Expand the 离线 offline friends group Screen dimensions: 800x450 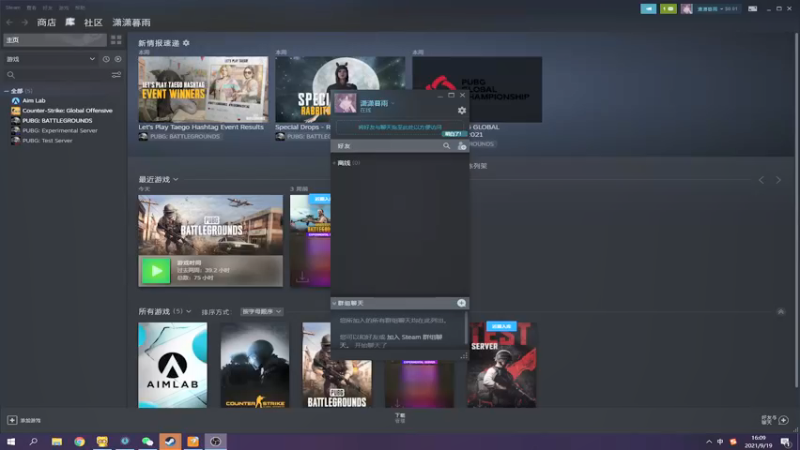click(334, 163)
